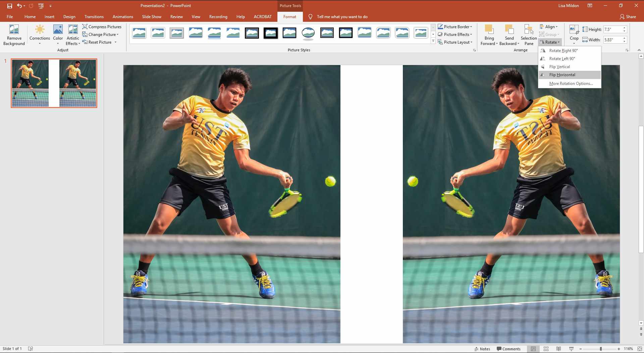644x353 pixels.
Task: Click the Width input field
Action: [612, 40]
